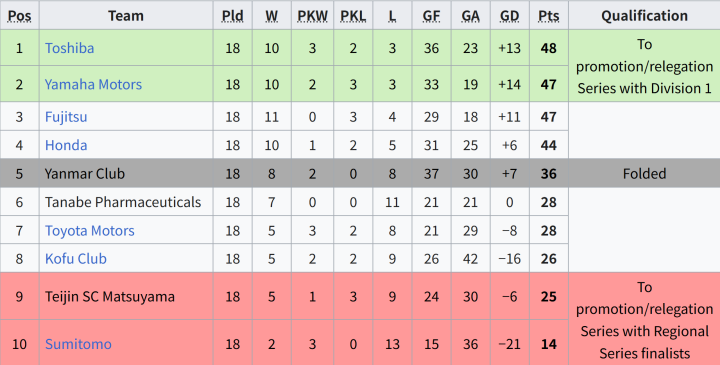Click the Qualification column header
The width and height of the screenshot is (720, 365).
click(x=644, y=16)
